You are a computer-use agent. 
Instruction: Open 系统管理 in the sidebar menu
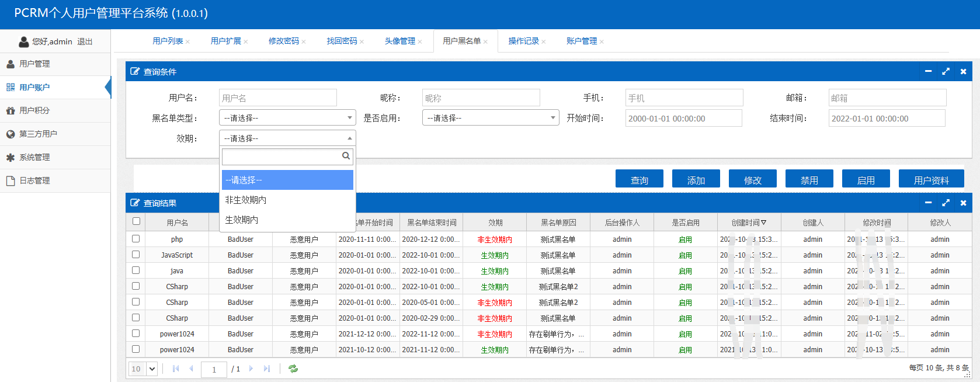pyautogui.click(x=34, y=157)
